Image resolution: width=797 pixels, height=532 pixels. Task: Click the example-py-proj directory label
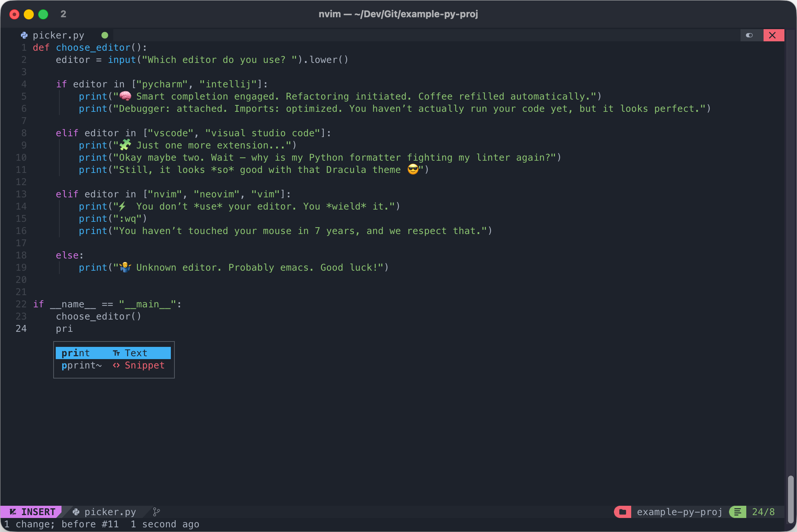click(x=679, y=512)
